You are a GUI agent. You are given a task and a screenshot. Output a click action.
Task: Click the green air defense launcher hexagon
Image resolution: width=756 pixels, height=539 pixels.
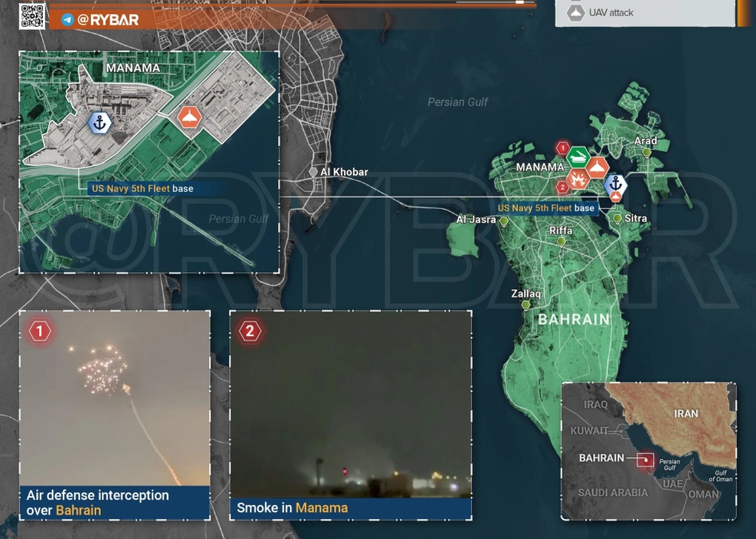(x=578, y=157)
